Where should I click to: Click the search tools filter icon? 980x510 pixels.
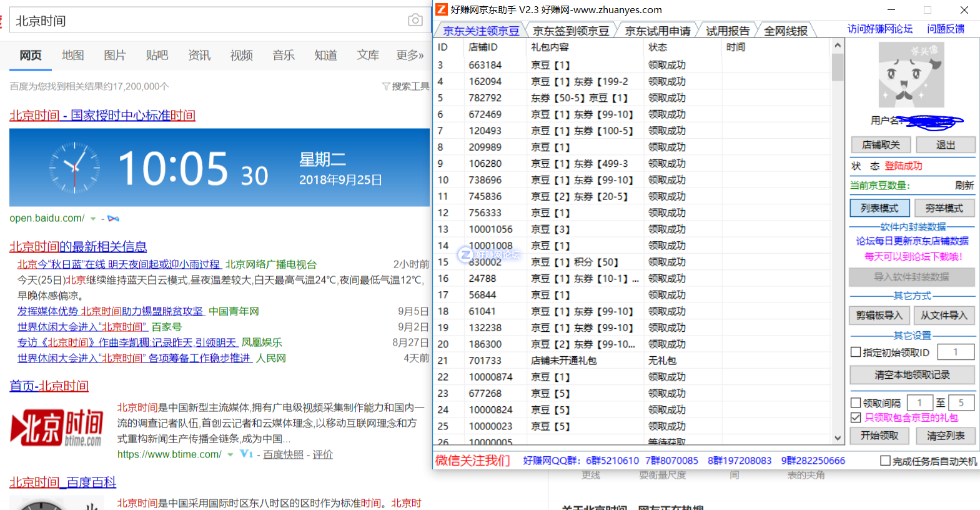tap(386, 86)
